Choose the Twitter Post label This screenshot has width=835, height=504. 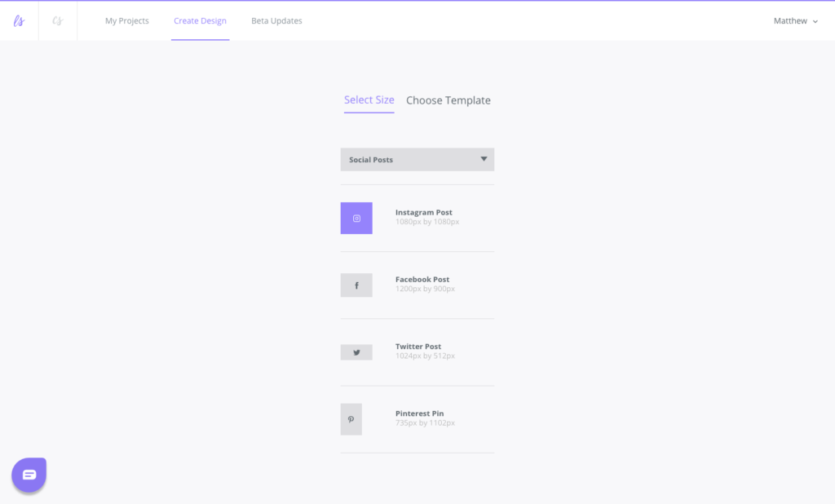(418, 347)
